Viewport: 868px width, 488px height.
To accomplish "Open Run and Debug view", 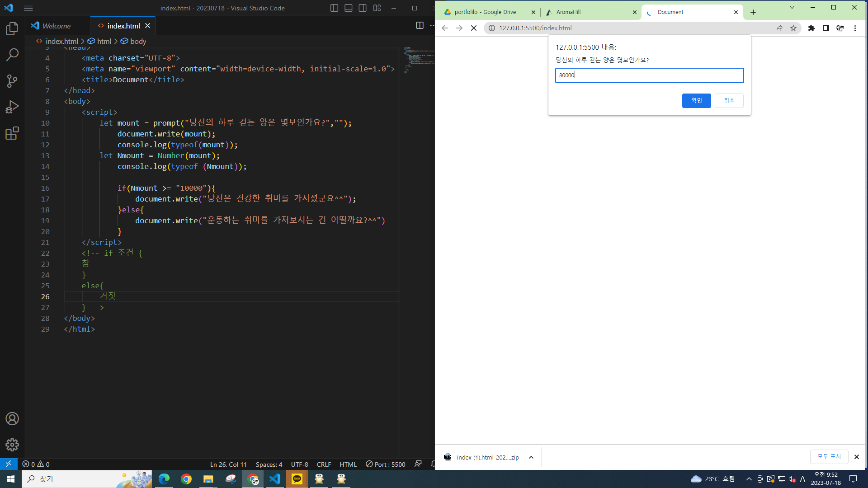I will (12, 107).
